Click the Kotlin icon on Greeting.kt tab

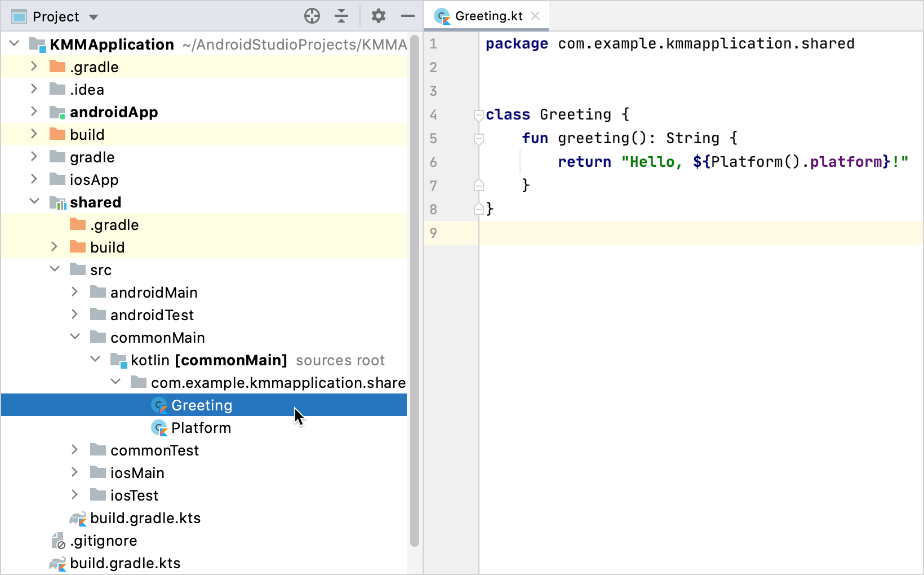click(x=442, y=16)
